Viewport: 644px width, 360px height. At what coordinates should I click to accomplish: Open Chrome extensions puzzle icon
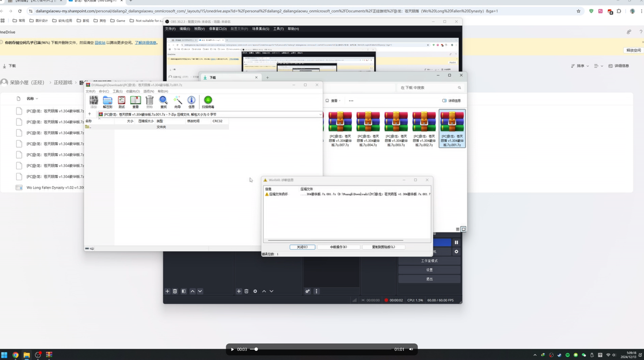click(x=619, y=11)
